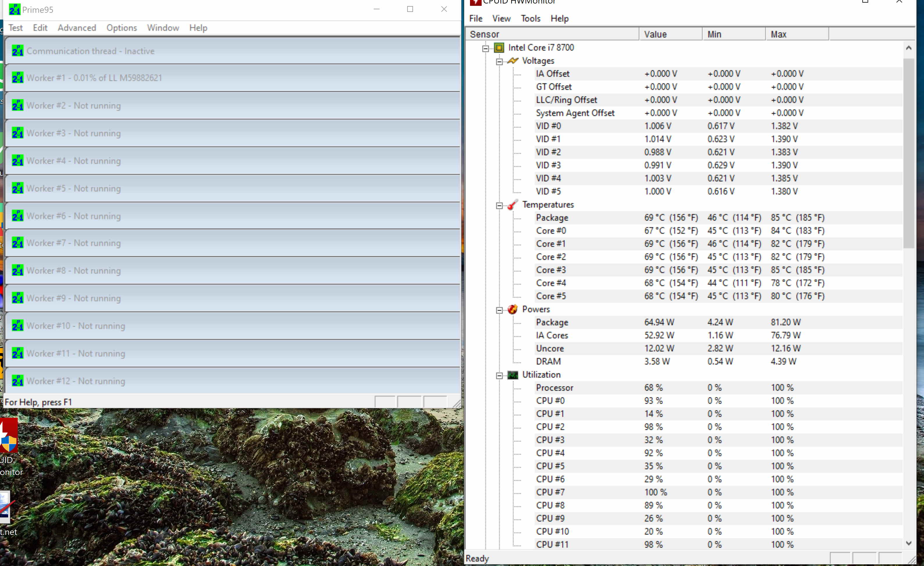The width and height of the screenshot is (924, 566).
Task: Click the Worker #5 window icon
Action: 18,188
